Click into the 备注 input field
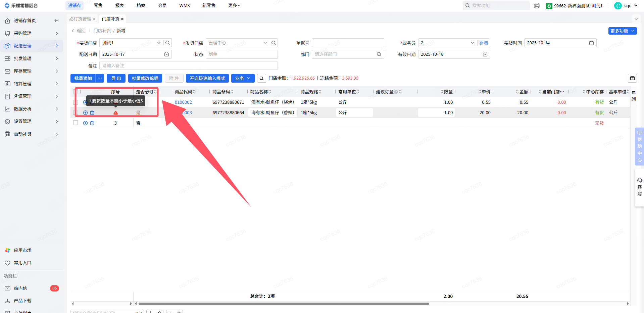This screenshot has height=313, width=644. 189,65
